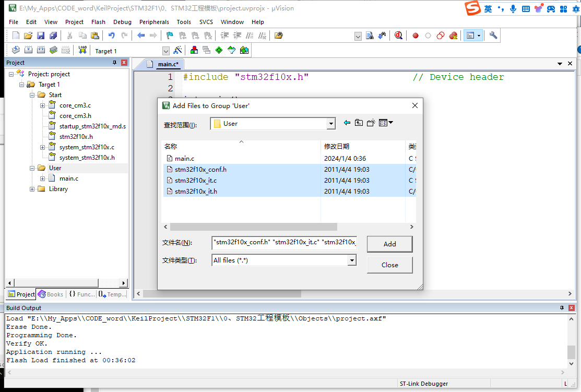Image resolution: width=581 pixels, height=392 pixels.
Task: Click the Rebuild all target files icon
Action: [41, 50]
